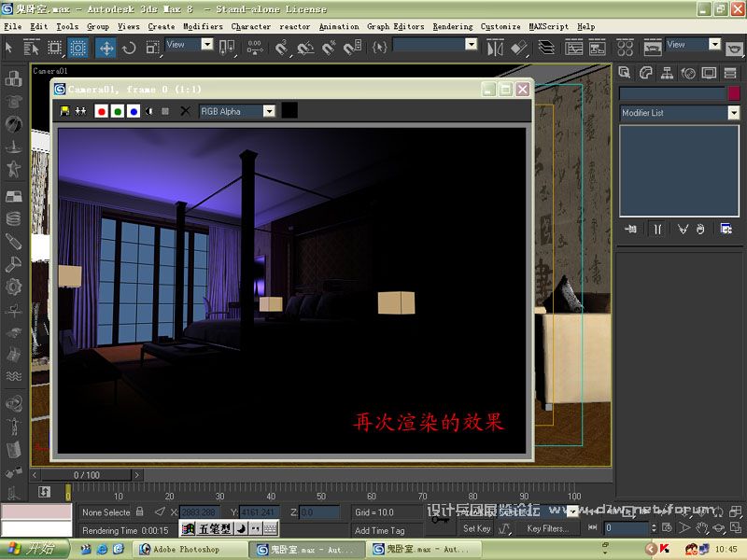Toggle selection lock icon

[x=139, y=511]
